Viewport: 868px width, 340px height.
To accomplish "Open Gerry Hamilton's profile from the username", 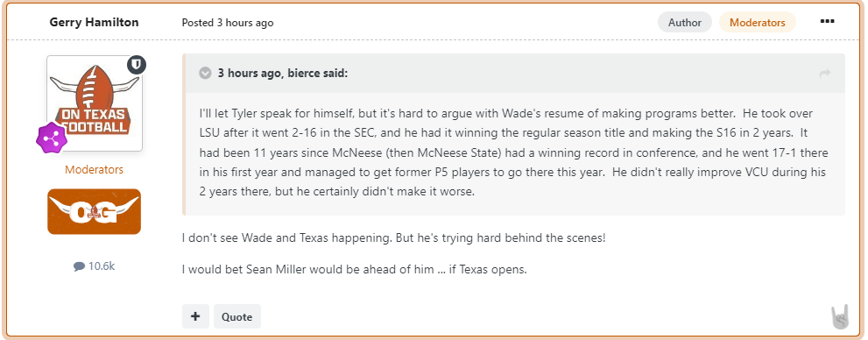I will 94,22.
